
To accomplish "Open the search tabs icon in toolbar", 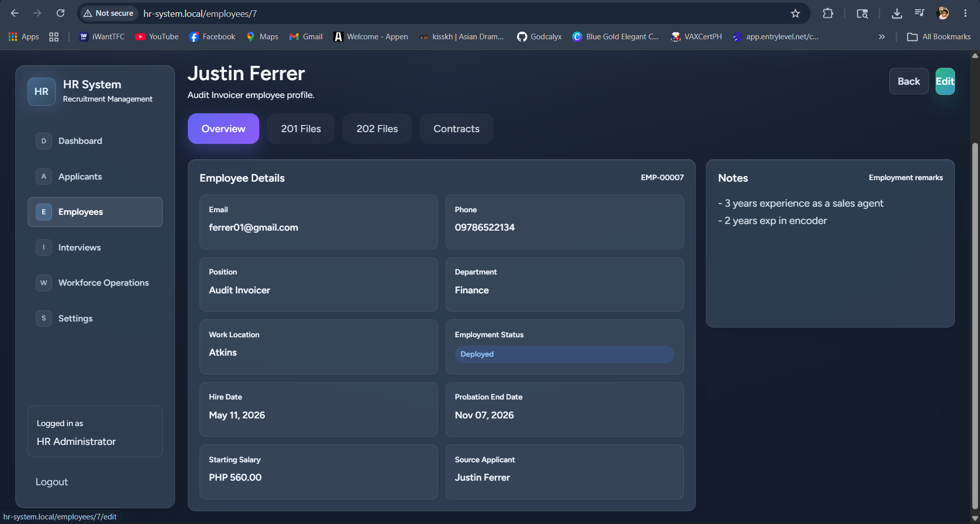I will [862, 13].
